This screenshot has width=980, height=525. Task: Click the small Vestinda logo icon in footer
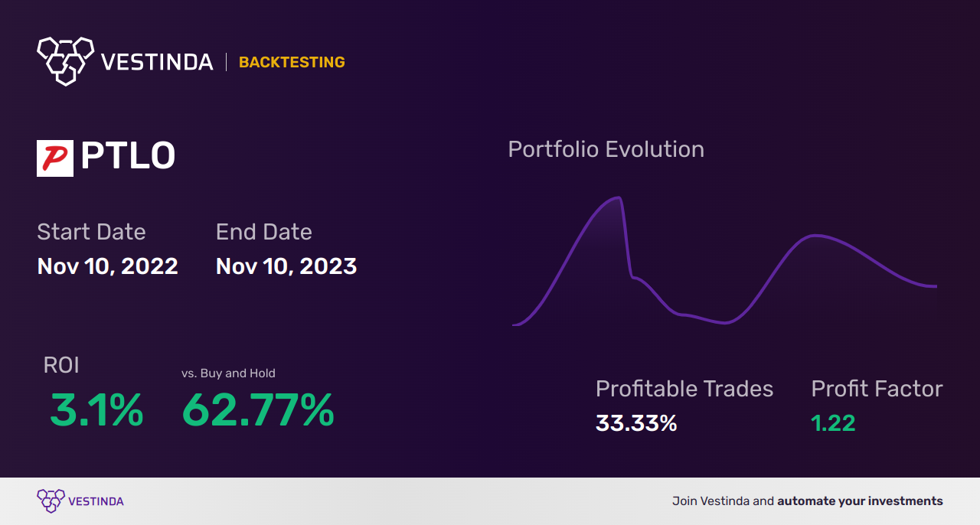tap(51, 501)
